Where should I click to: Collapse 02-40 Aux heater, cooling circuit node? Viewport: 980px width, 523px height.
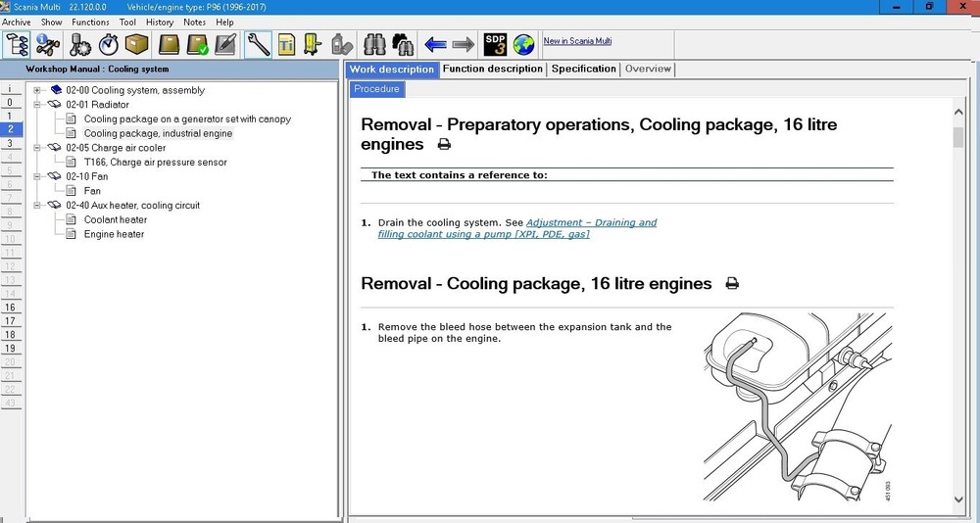37,205
